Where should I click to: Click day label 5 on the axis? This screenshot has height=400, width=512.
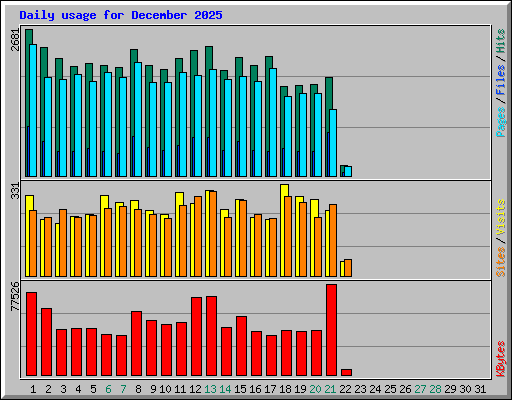pyautogui.click(x=93, y=389)
